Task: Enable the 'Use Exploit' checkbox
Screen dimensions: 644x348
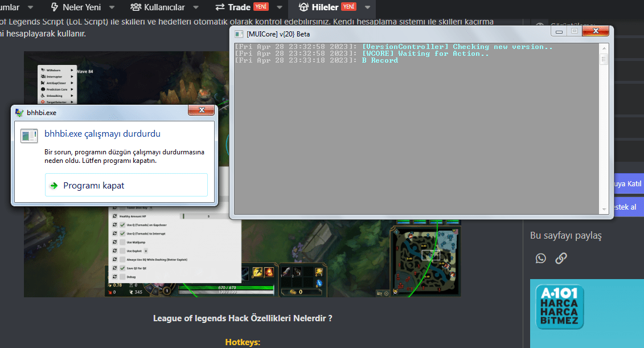Action: 122,251
